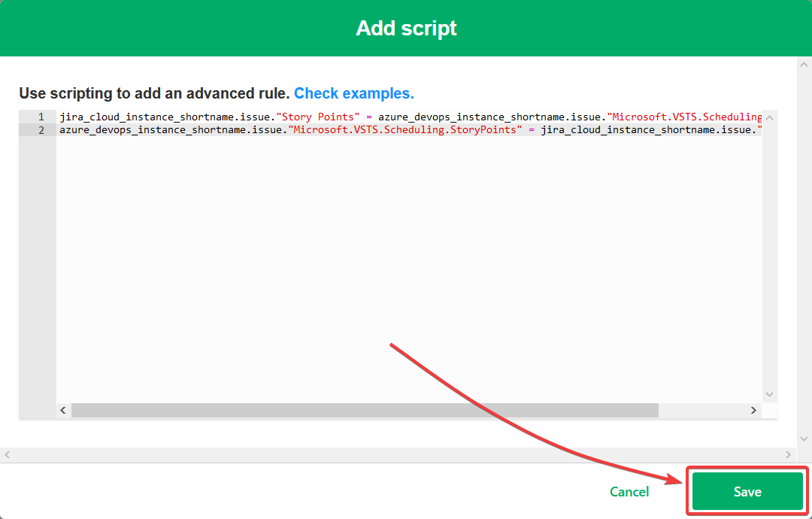
Task: Click the dialog vertical scrollbar up arrow
Action: (804, 65)
